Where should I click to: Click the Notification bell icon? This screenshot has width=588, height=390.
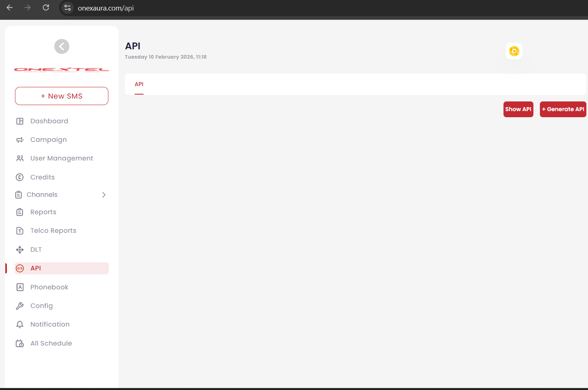tap(20, 325)
